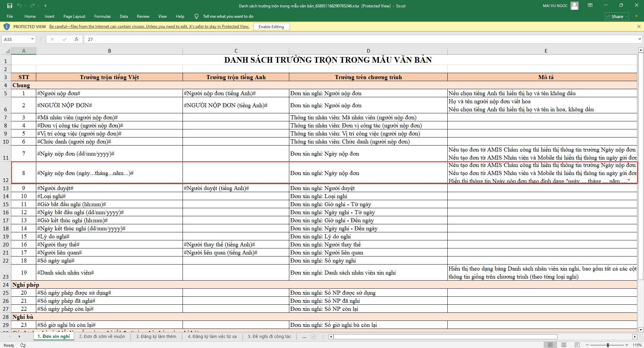
Task: Expand the formula bar
Action: pos(639,39)
